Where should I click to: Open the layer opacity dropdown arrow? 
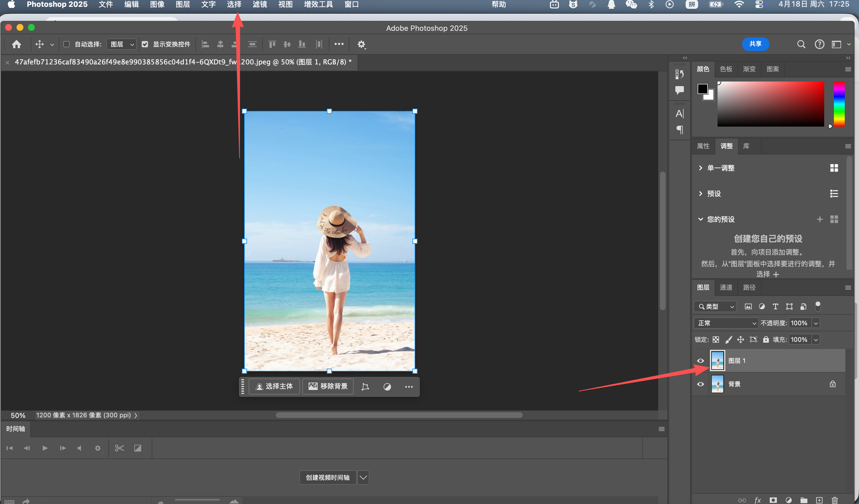click(816, 323)
